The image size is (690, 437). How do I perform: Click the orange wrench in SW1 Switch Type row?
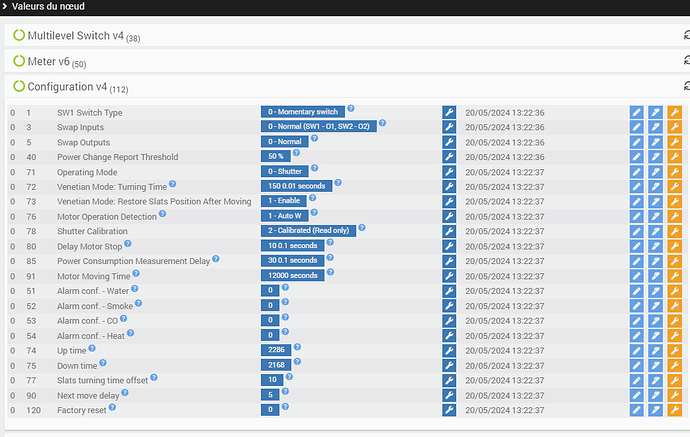pos(674,112)
